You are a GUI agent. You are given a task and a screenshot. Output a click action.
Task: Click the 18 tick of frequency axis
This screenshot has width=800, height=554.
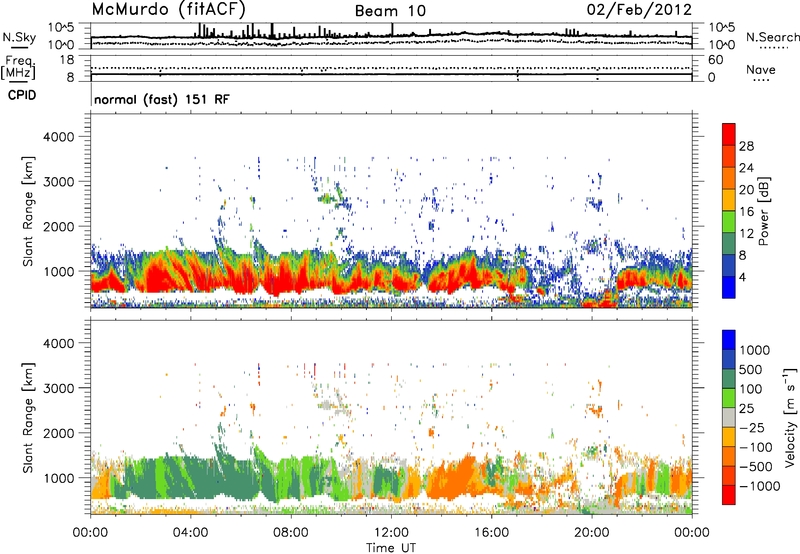pos(67,60)
